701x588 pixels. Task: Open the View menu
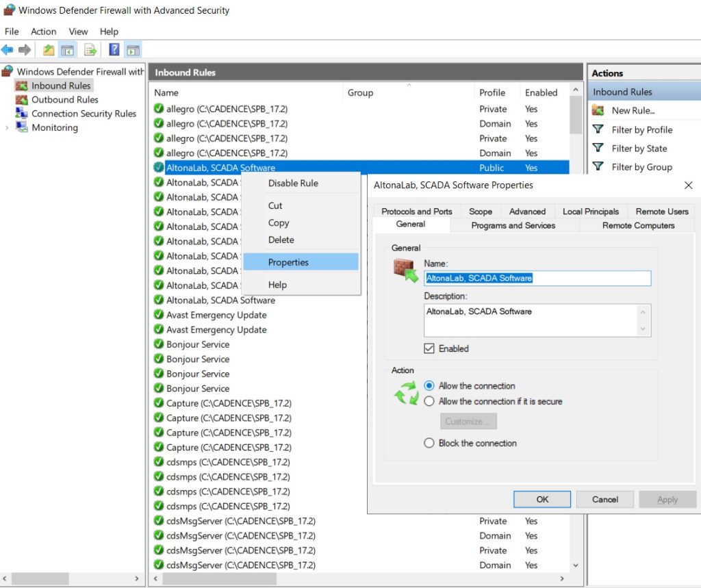pyautogui.click(x=78, y=31)
